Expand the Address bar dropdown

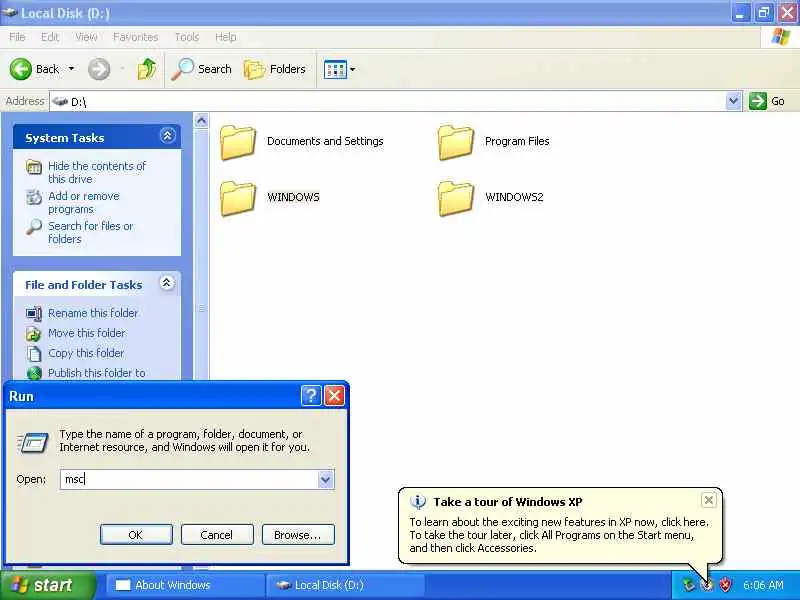click(733, 101)
